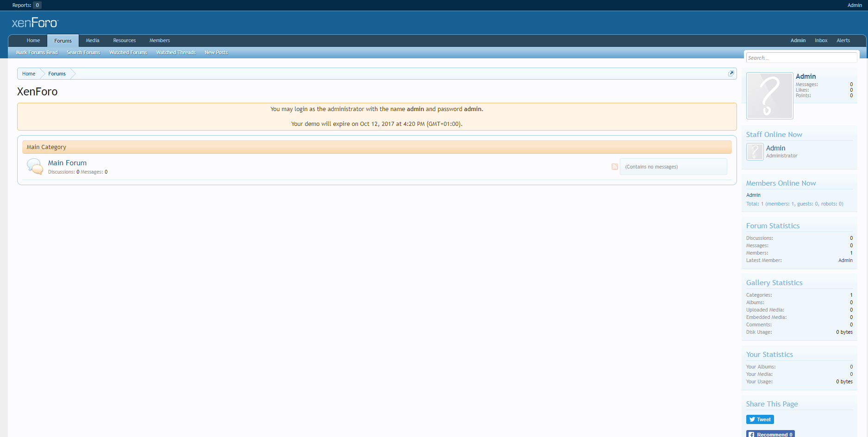
Task: Click in the Search field
Action: pos(801,58)
